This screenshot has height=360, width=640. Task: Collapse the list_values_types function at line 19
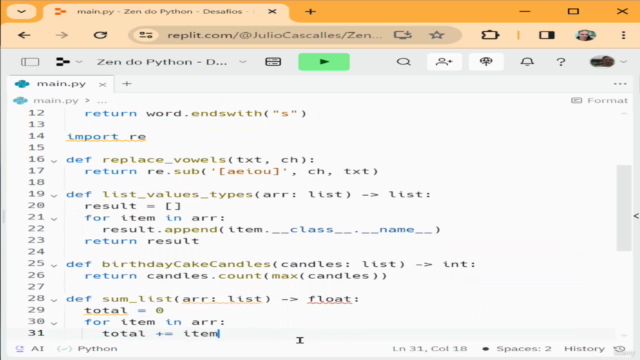click(54, 196)
